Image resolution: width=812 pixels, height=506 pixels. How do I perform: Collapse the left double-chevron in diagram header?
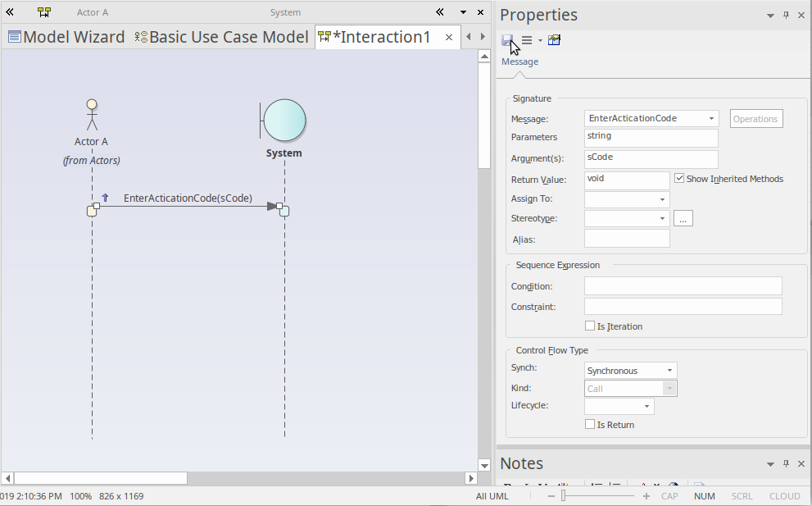(x=10, y=12)
